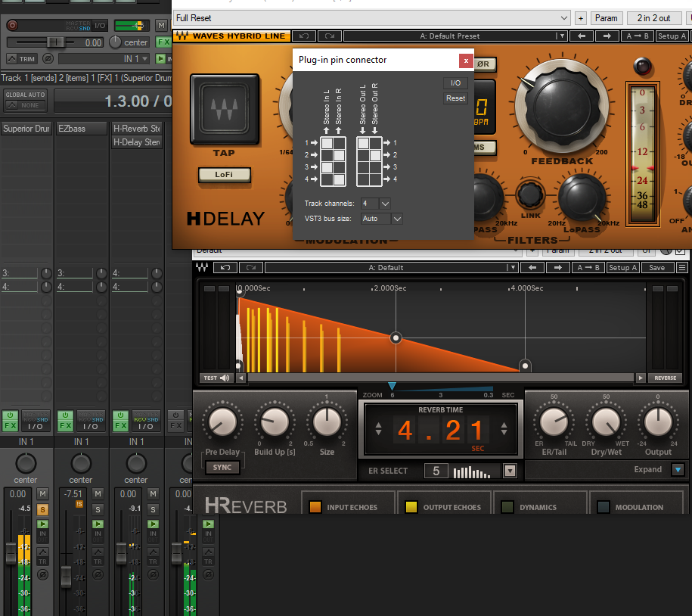Click the Param button in H-Delay window

click(x=606, y=18)
